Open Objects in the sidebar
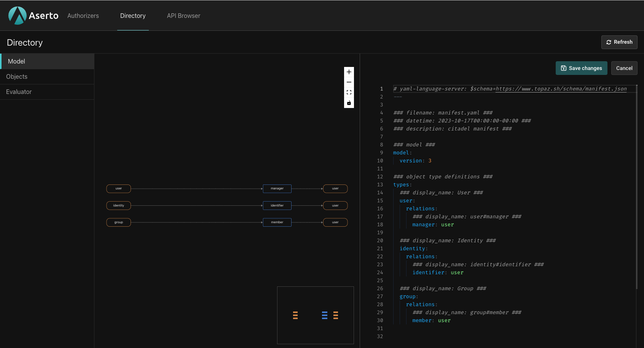Image resolution: width=644 pixels, height=348 pixels. click(17, 76)
